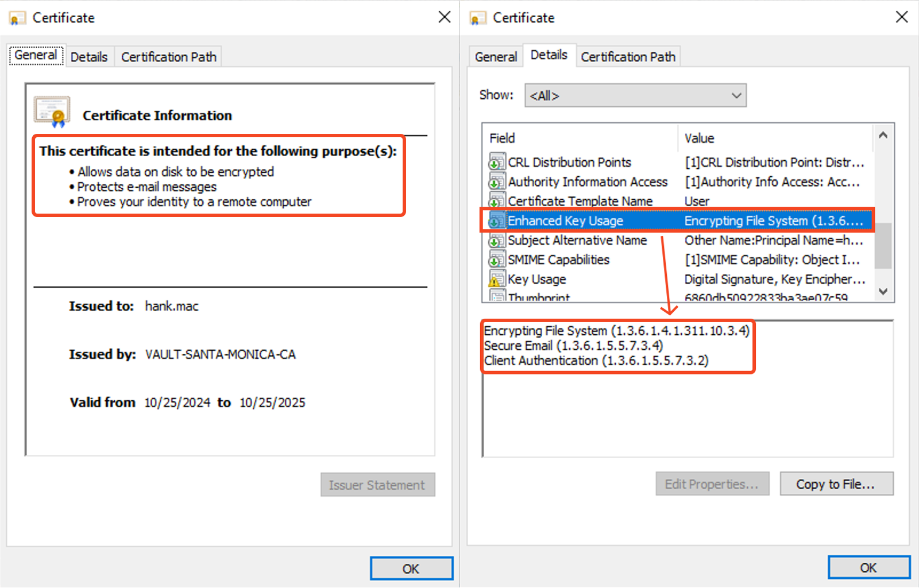Click the scroll-down arrow on the field list
This screenshot has width=919, height=588.
coord(882,292)
